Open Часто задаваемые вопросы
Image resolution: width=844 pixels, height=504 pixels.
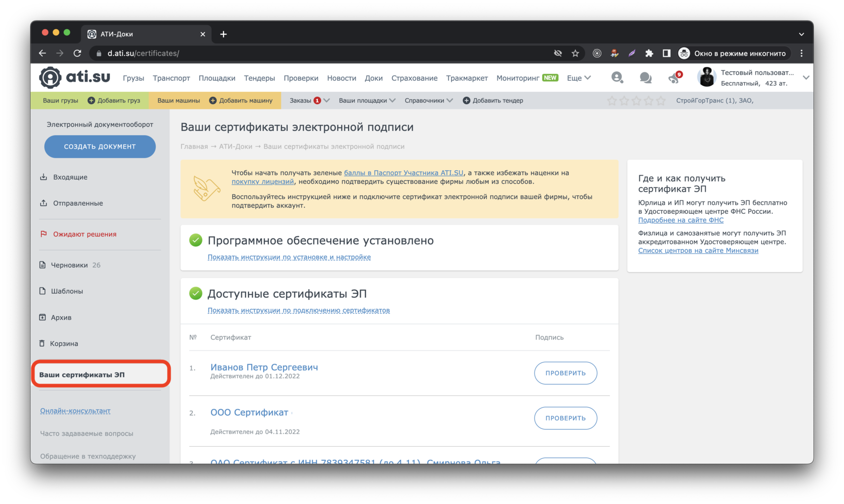[87, 433]
